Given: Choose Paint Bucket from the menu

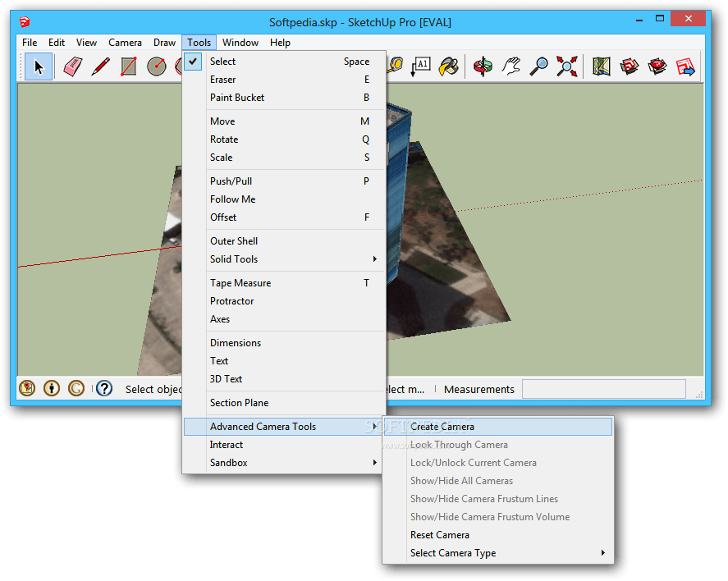Looking at the screenshot, I should pyautogui.click(x=284, y=98).
